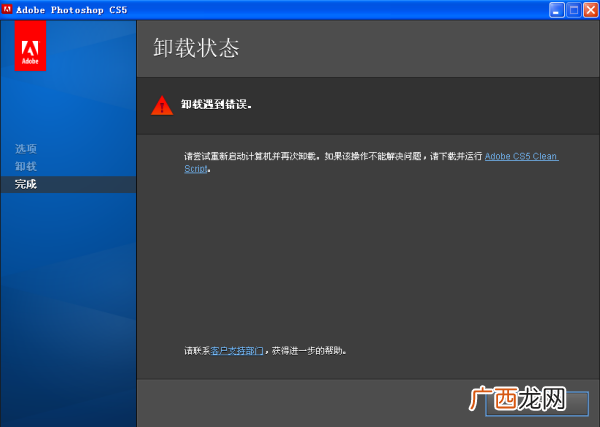Open the Adobe CS5 Clean Script link
600x427 pixels.
coord(521,156)
